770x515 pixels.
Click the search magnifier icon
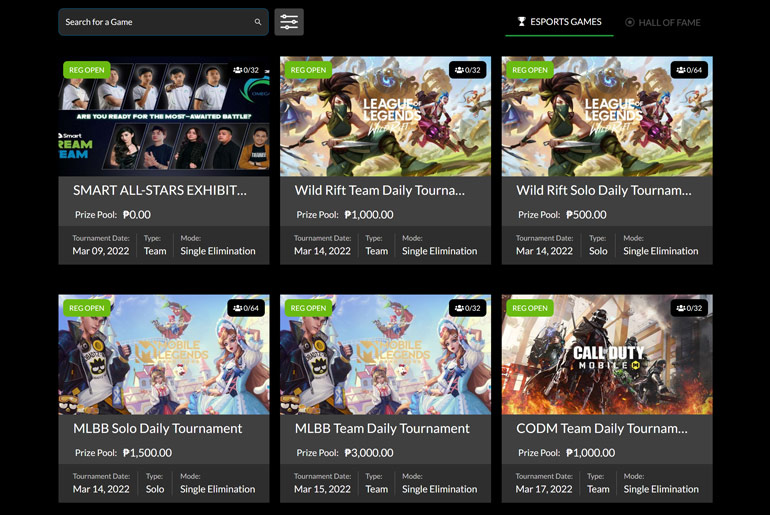[x=258, y=22]
